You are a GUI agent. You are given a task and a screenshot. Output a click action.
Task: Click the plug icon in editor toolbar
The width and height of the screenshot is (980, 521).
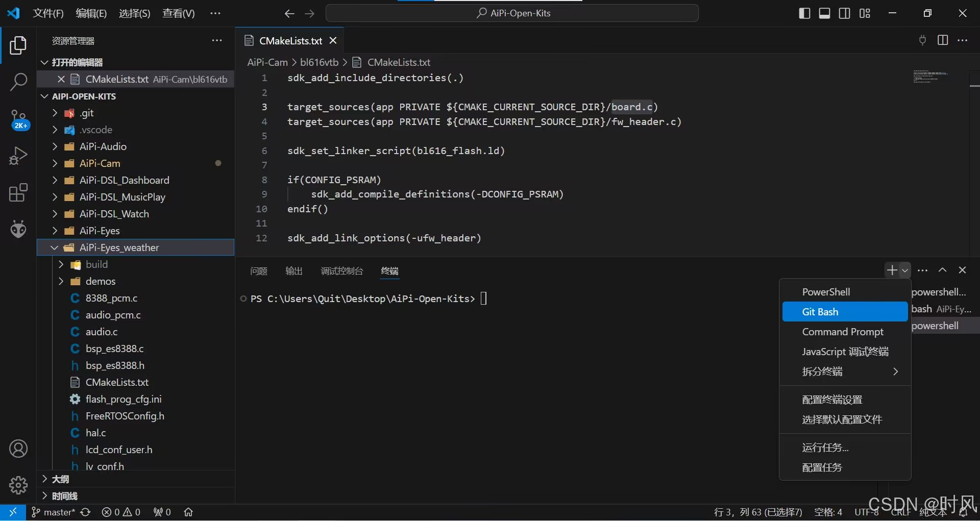[922, 40]
